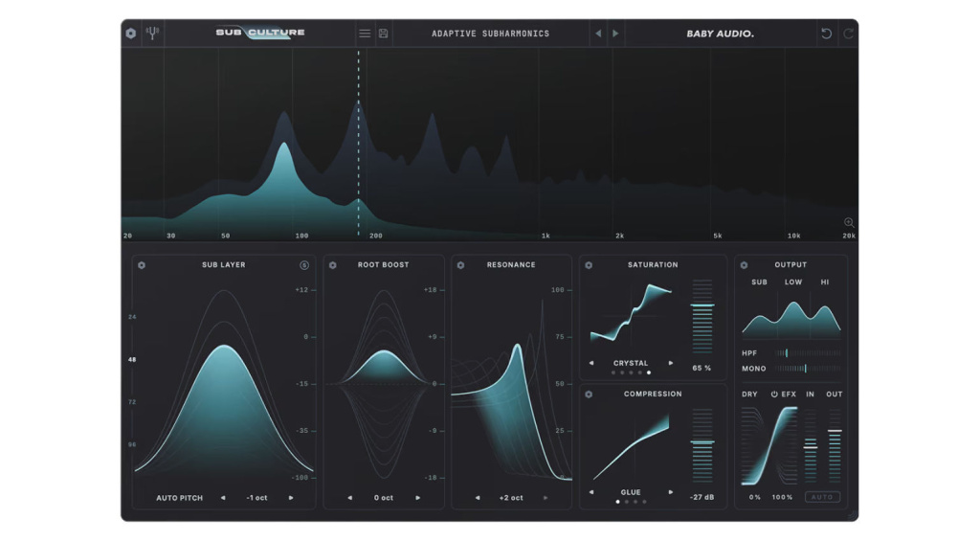Image resolution: width=980 pixels, height=541 pixels.
Task: Click the '0 oct' Root Boost value
Action: pyautogui.click(x=384, y=498)
